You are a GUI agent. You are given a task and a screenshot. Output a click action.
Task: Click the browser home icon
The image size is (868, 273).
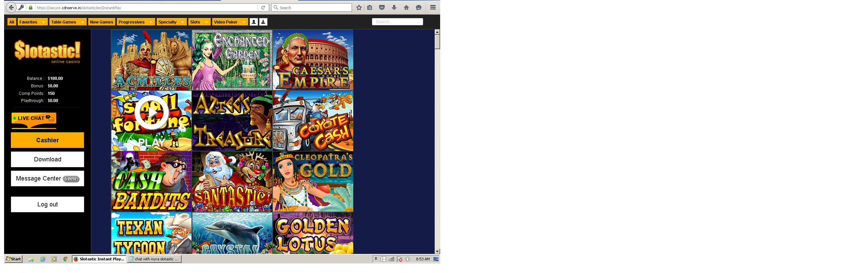tap(406, 8)
